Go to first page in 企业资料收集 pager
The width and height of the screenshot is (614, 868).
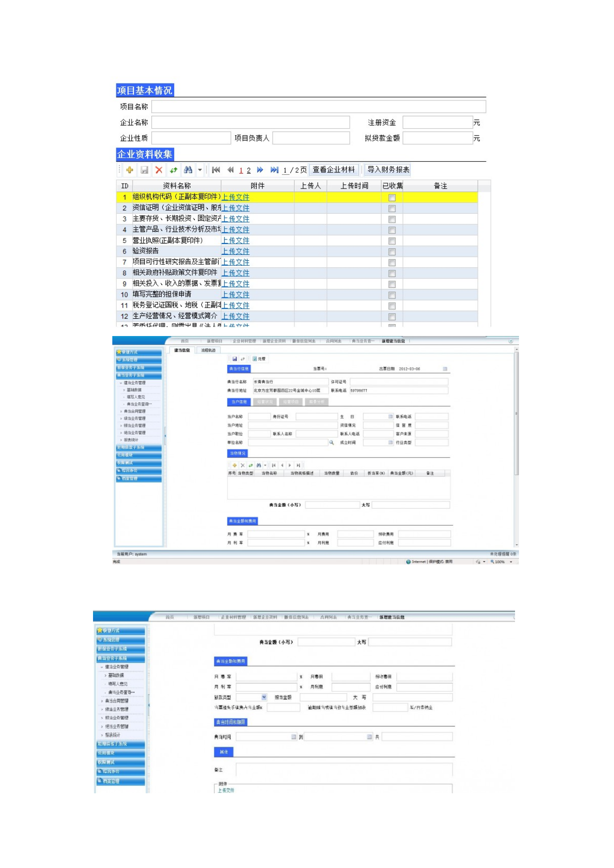[x=216, y=170]
